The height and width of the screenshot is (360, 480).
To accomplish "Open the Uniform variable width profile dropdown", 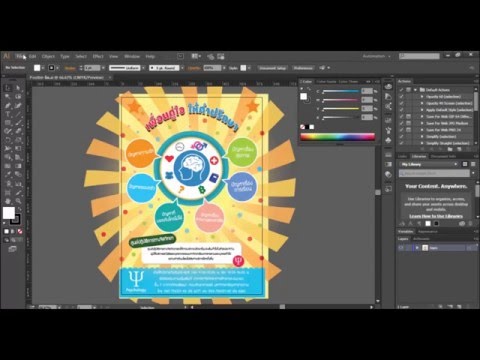I will pyautogui.click(x=143, y=68).
